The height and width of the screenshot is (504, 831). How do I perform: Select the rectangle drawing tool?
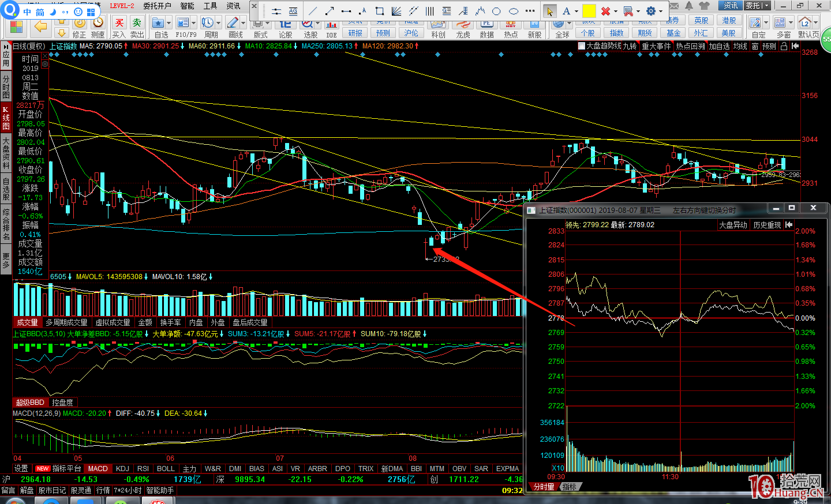pyautogui.click(x=380, y=11)
